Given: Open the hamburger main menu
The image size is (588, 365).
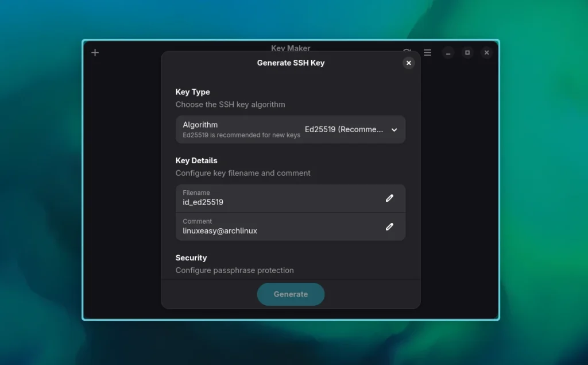Looking at the screenshot, I should click(x=427, y=52).
